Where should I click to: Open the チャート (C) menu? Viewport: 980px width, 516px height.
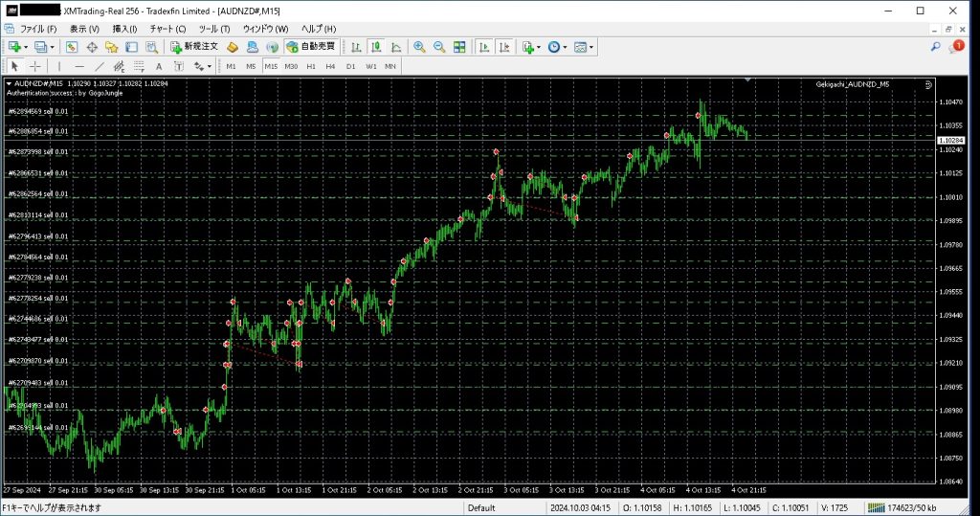point(167,29)
